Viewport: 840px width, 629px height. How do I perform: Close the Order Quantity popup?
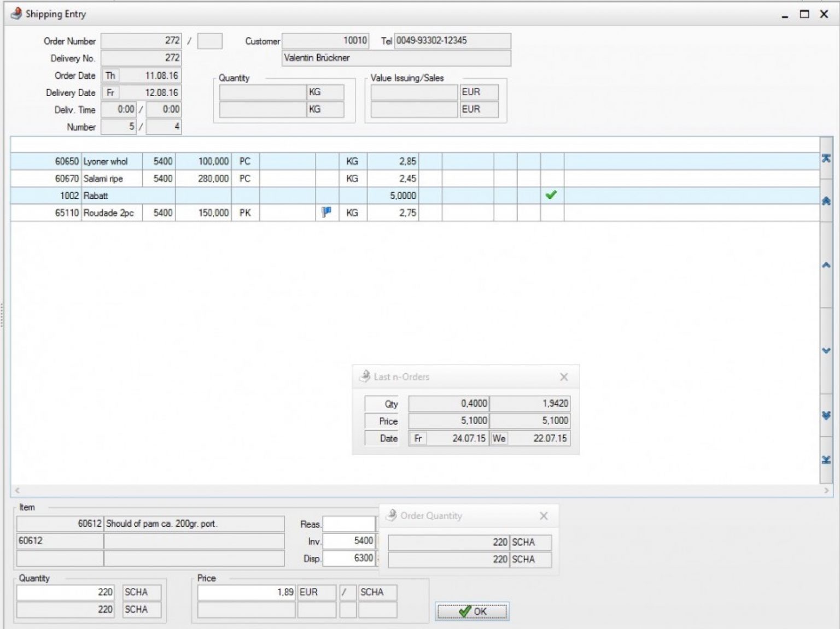[x=543, y=515]
